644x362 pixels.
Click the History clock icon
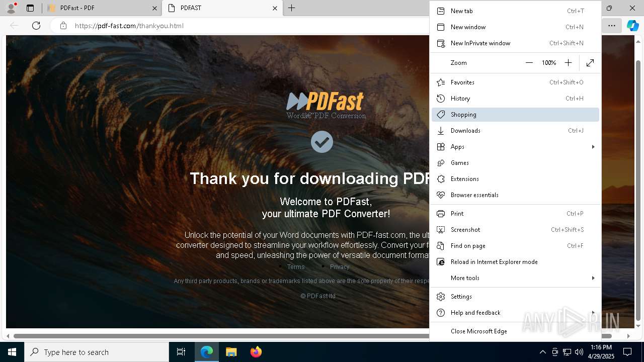tap(441, 99)
